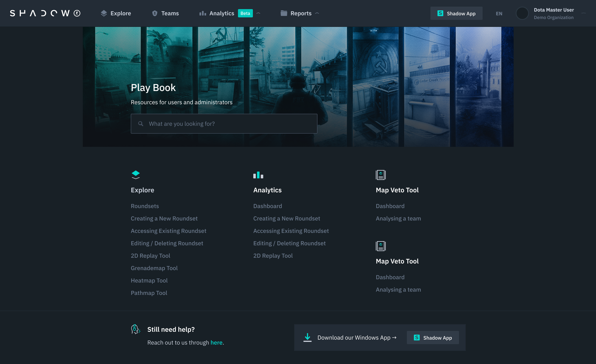The height and width of the screenshot is (364, 596).
Task: Open the Grenademap Tool article link
Action: pyautogui.click(x=154, y=268)
